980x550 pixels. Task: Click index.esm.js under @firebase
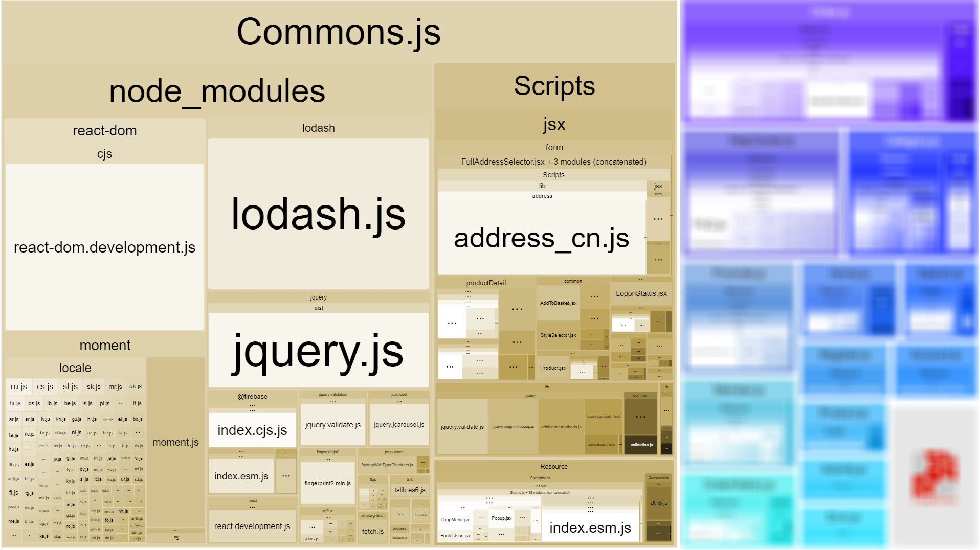point(241,476)
